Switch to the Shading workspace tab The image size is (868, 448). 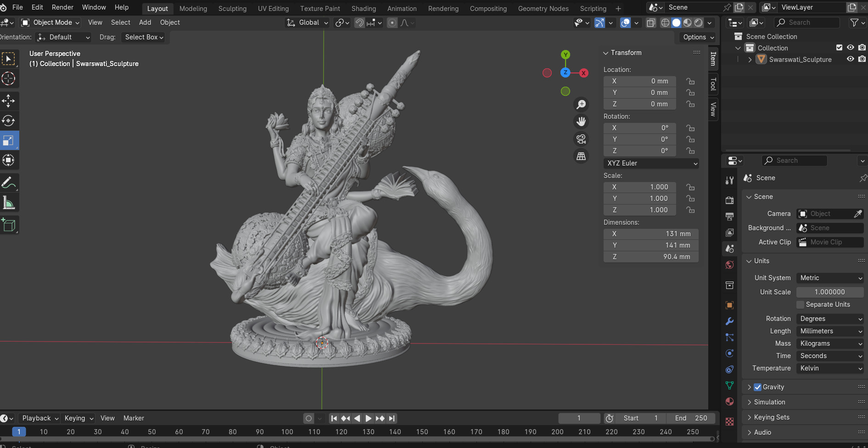tap(364, 8)
